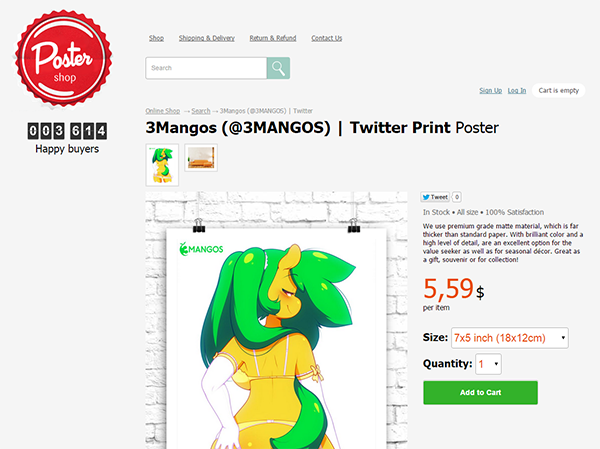Click the Online Shop breadcrumb link
600x449 pixels.
pyautogui.click(x=163, y=111)
